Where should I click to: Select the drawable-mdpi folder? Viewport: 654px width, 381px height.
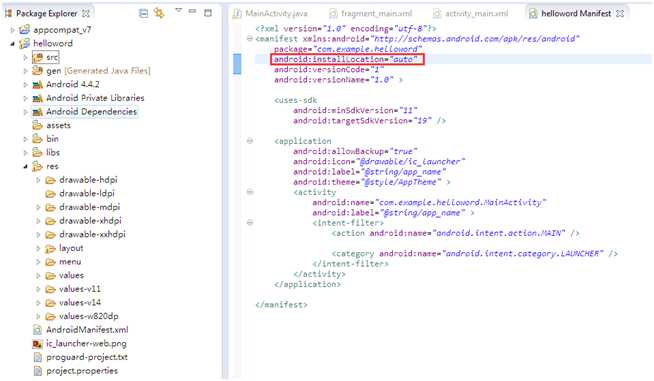coord(89,207)
